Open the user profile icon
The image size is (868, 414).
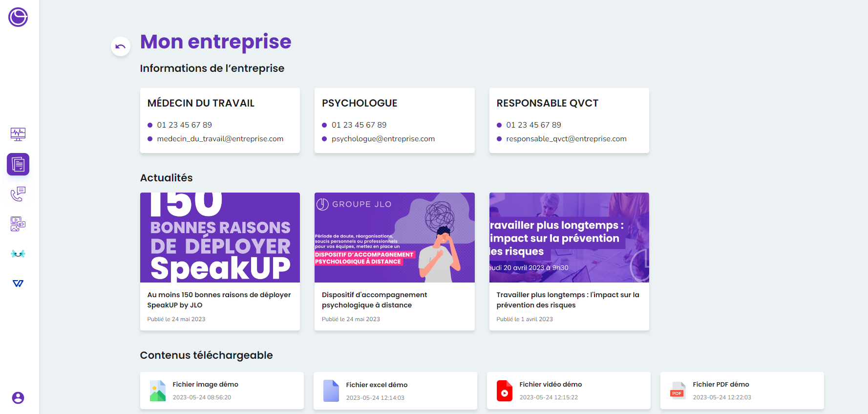point(18,398)
